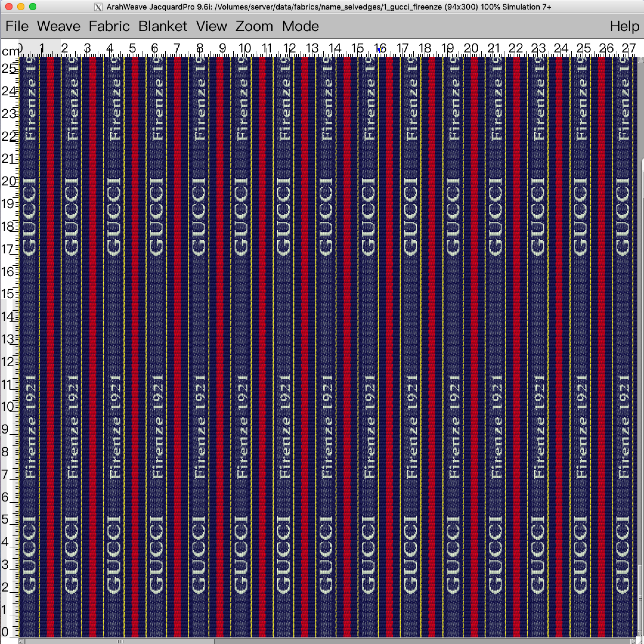Click the cm unit label on ruler
Image resolution: width=644 pixels, height=644 pixels.
point(10,51)
